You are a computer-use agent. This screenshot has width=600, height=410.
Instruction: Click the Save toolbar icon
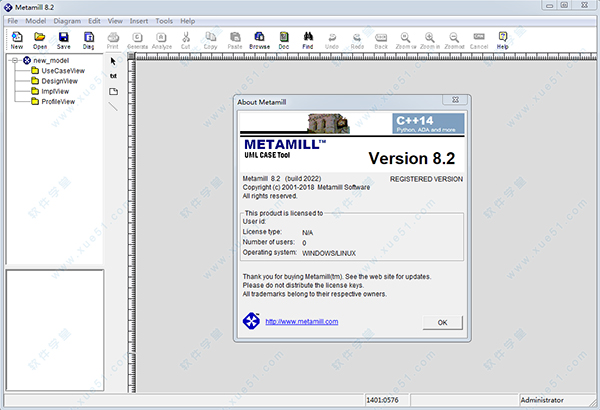pyautogui.click(x=64, y=40)
